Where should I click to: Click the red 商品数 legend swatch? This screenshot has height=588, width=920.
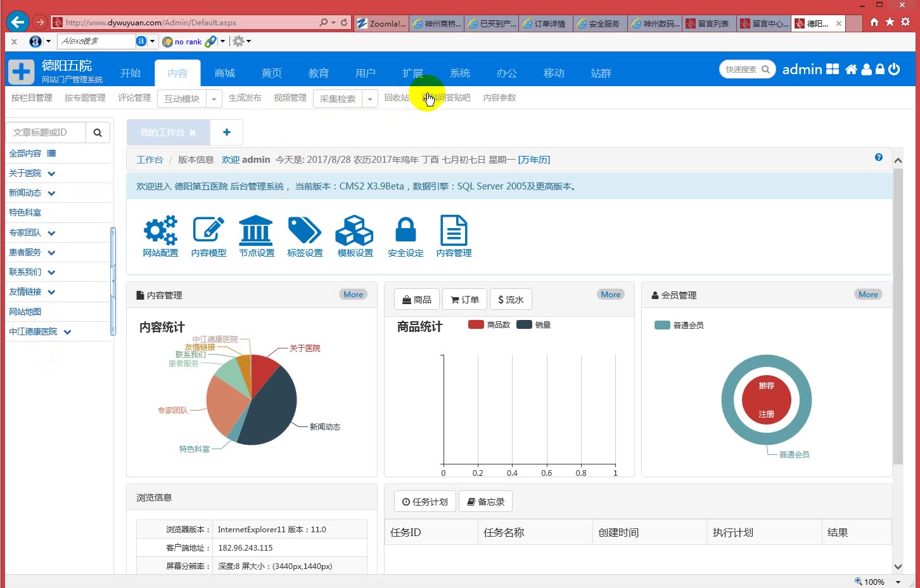click(476, 324)
